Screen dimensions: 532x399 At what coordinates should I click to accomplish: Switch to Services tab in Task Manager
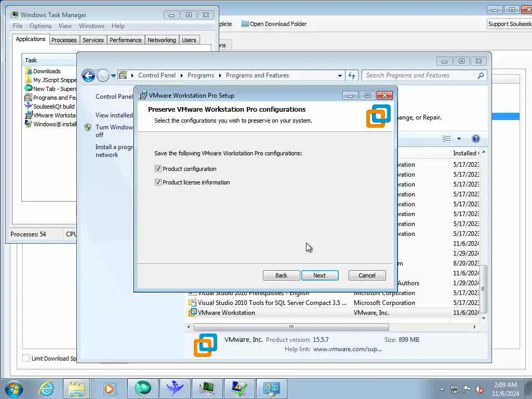click(x=93, y=40)
